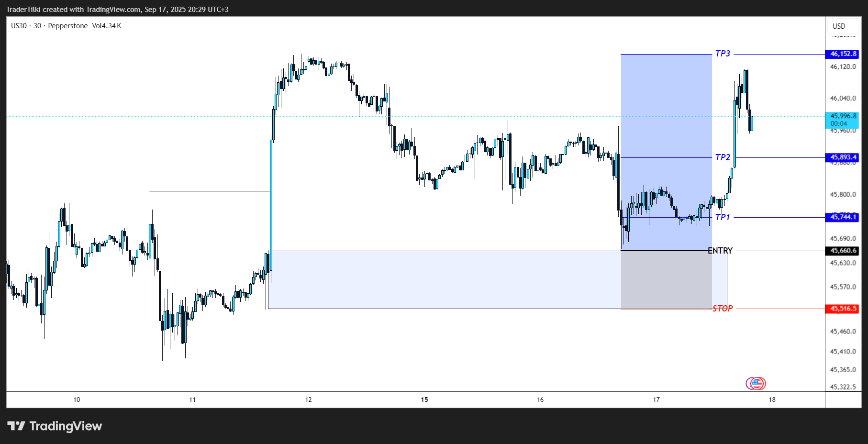Viewport: 868px width, 444px height.
Task: Open the USD currency selector
Action: tap(839, 26)
